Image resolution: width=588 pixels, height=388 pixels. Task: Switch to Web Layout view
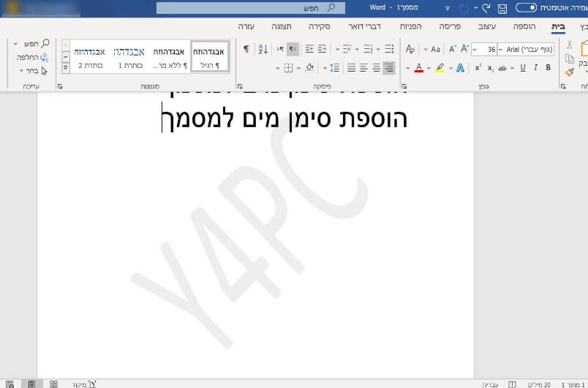10,384
